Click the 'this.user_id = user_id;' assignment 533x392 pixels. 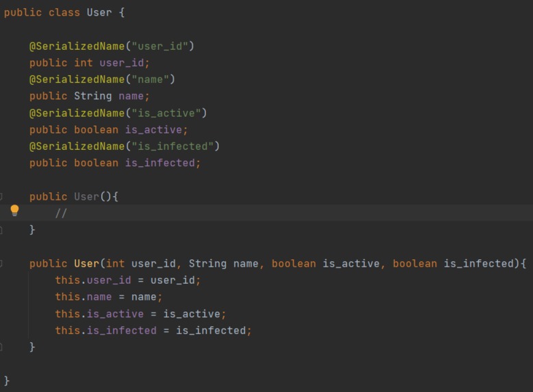tap(128, 280)
